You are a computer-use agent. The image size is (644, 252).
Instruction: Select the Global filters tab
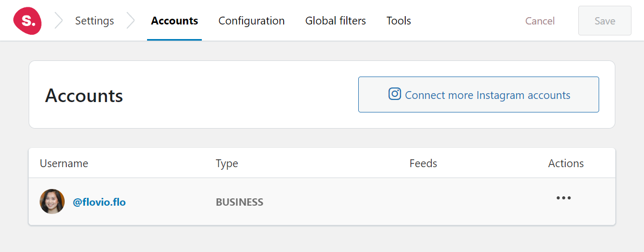point(336,21)
